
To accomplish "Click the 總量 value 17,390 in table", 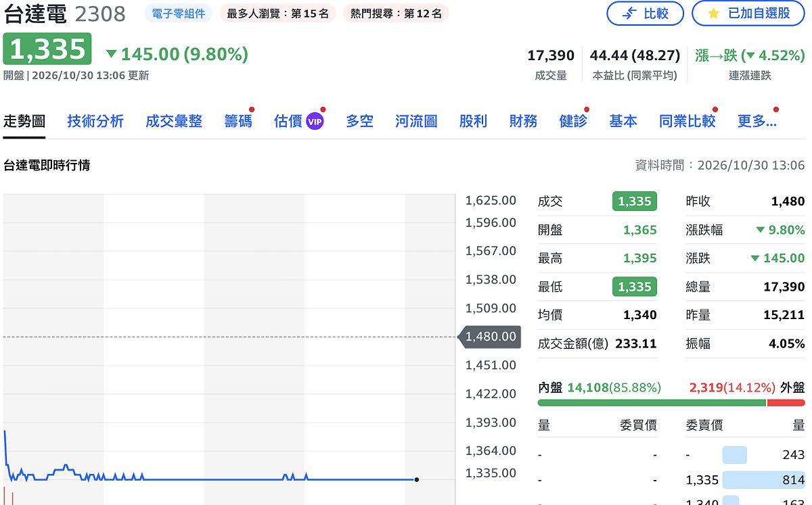I will [784, 287].
